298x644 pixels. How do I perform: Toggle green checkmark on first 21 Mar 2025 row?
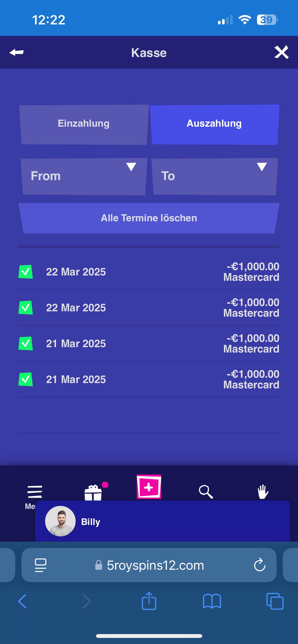click(x=25, y=343)
